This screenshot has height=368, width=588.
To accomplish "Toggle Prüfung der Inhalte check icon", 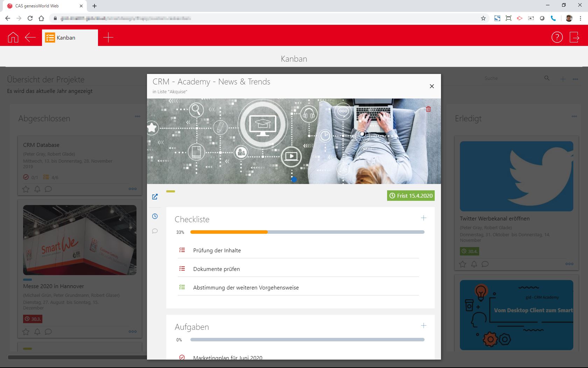I will coord(182,250).
